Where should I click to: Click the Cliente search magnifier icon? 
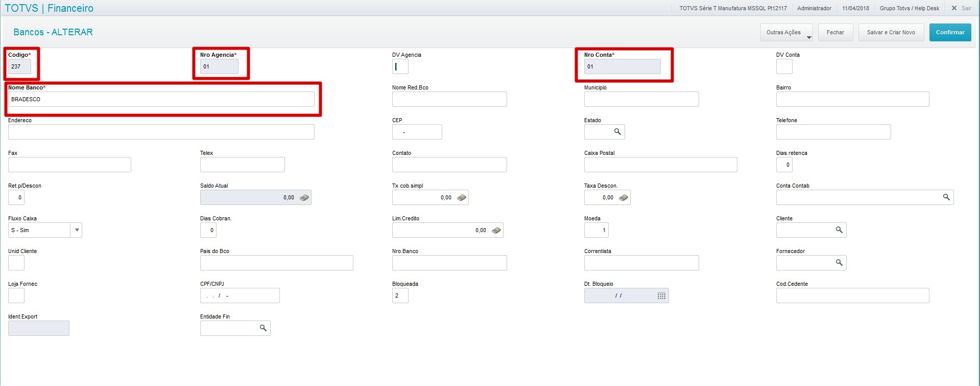click(839, 230)
